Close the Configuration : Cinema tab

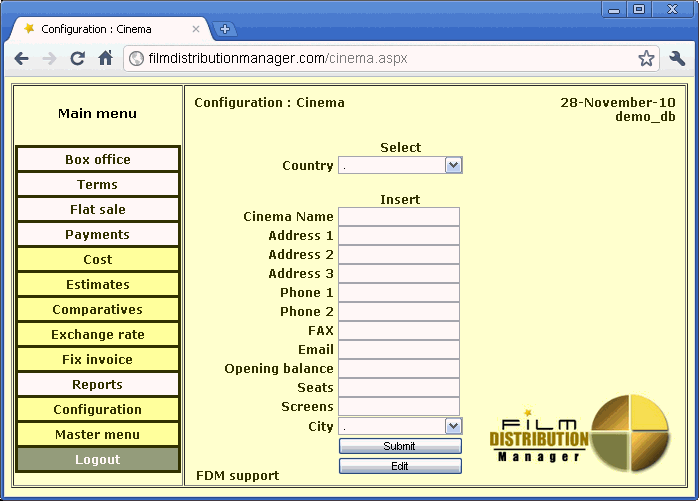(196, 29)
